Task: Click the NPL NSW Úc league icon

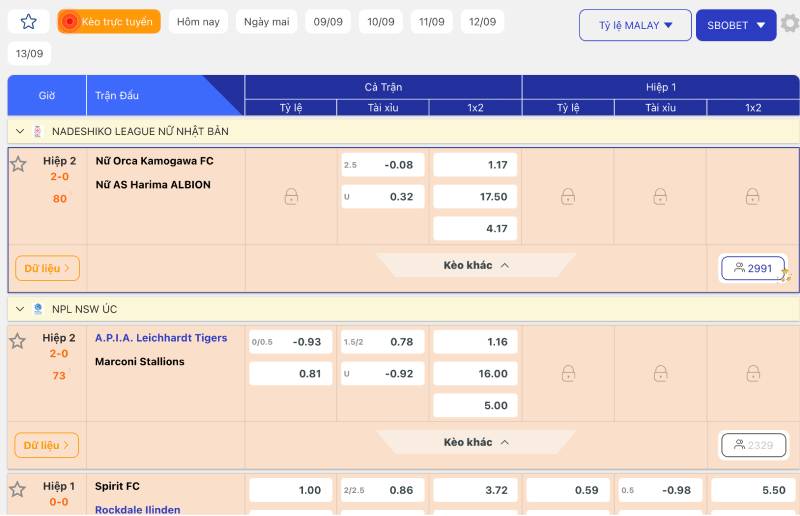Action: [x=38, y=309]
